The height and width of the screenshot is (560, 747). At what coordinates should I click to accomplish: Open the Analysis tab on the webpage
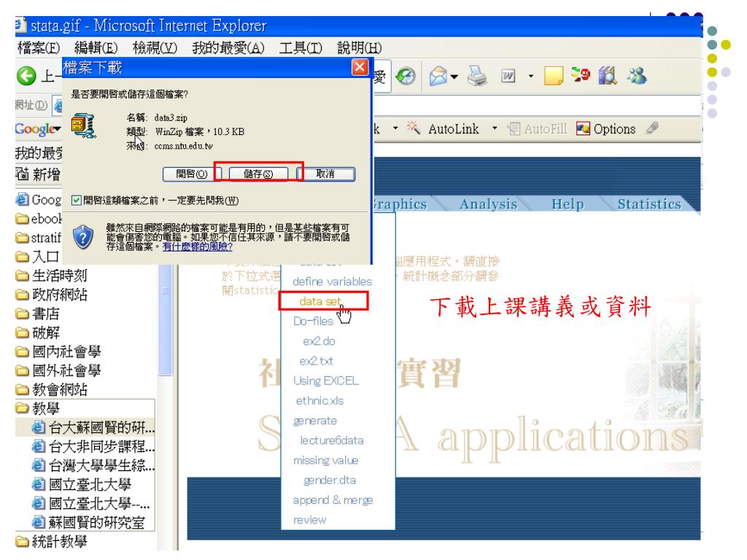(488, 204)
